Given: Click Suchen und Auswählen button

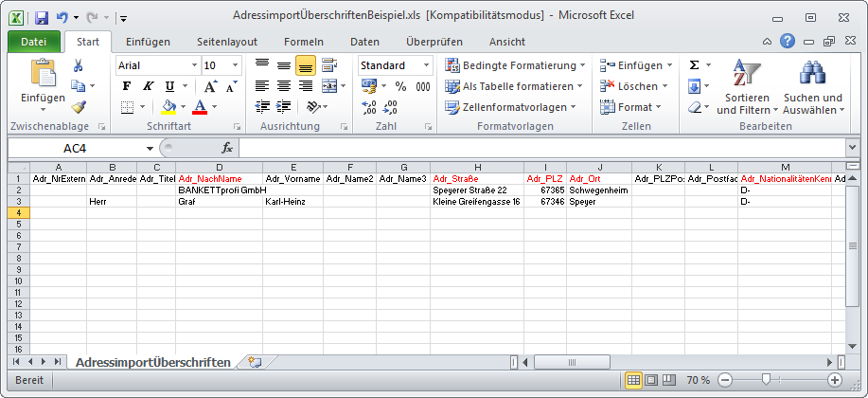Looking at the screenshot, I should 814,87.
